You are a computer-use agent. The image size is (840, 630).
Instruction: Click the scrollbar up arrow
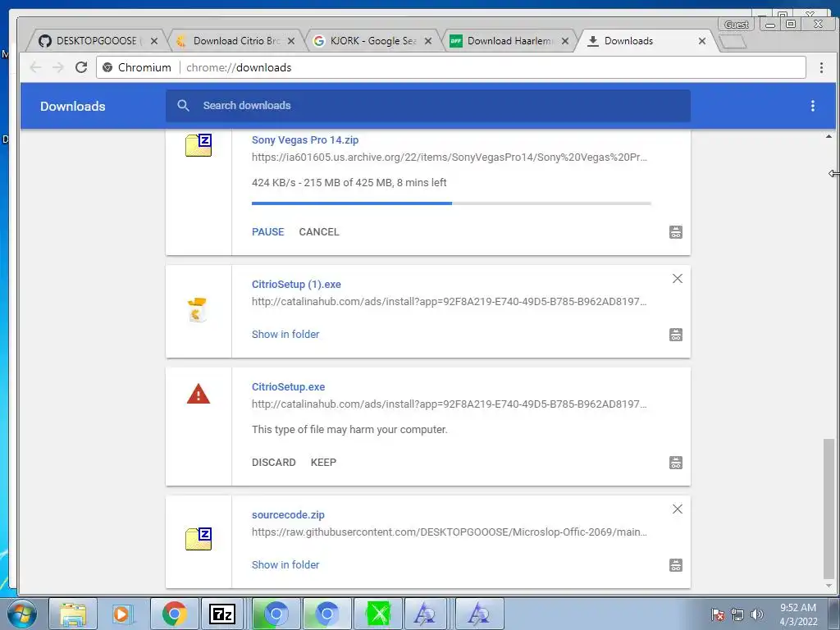[829, 137]
